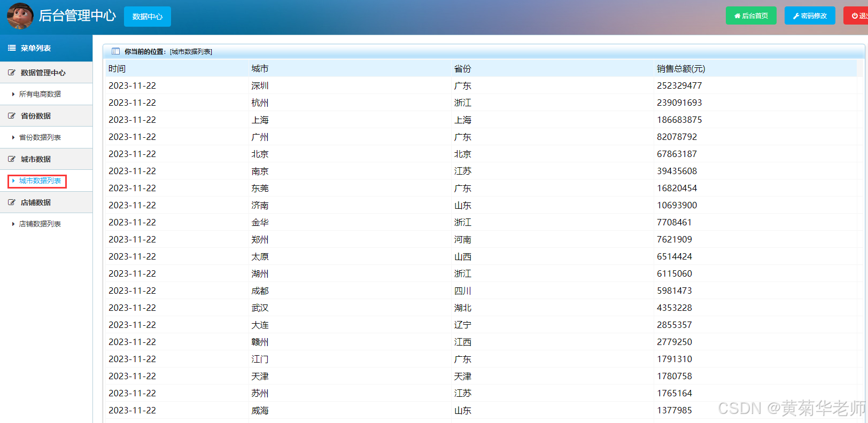The image size is (868, 423).
Task: Select the 太原 city cell
Action: click(x=260, y=256)
